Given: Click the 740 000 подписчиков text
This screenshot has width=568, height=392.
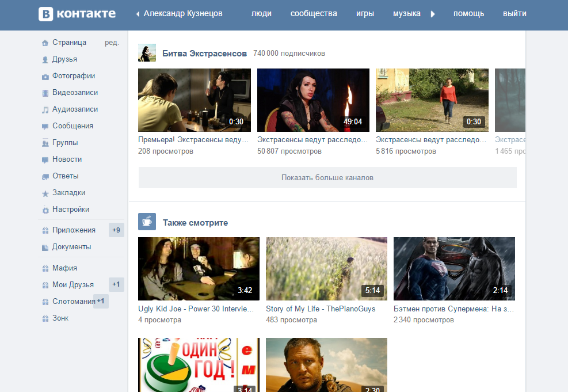Looking at the screenshot, I should 289,54.
